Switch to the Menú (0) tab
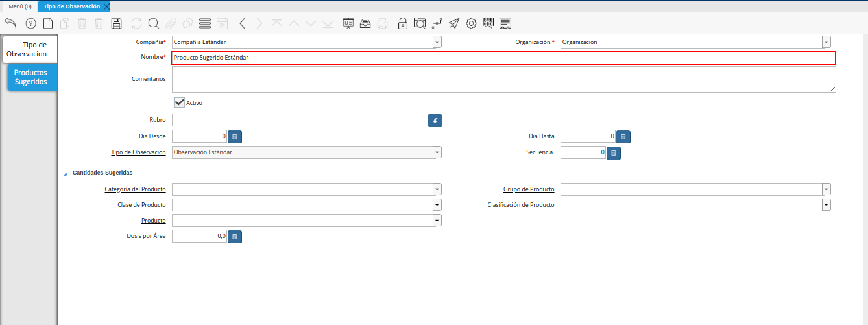The image size is (868, 325). click(x=19, y=6)
